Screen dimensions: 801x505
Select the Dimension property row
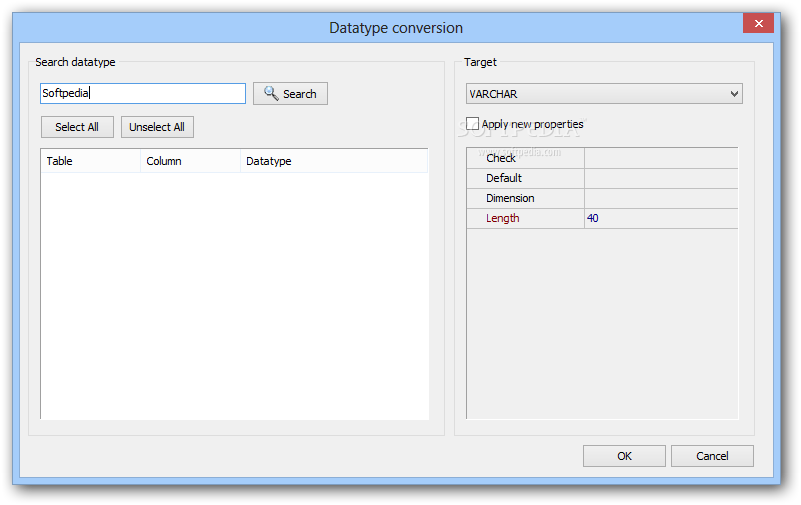coord(602,198)
